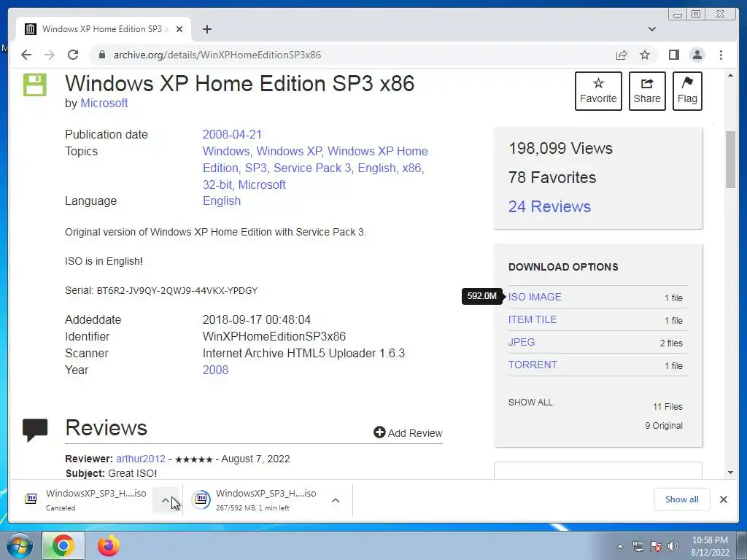Open reviewer arthur2012 profile link
The width and height of the screenshot is (747, 560).
coord(141,459)
